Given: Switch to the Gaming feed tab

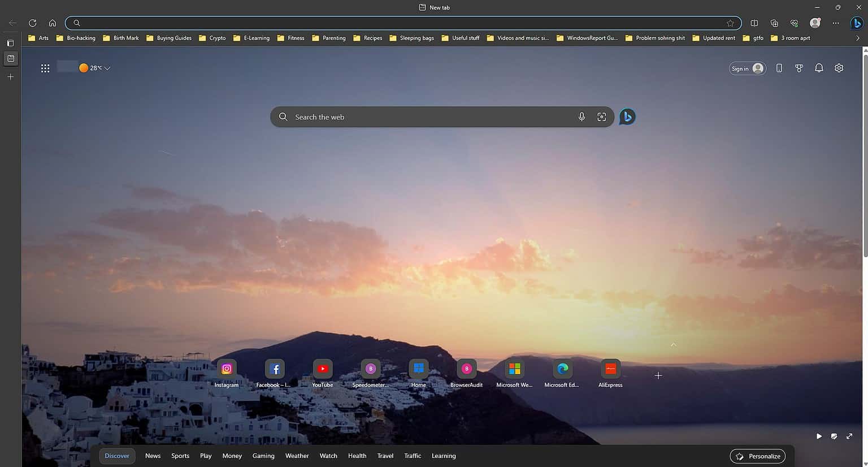Looking at the screenshot, I should [263, 456].
